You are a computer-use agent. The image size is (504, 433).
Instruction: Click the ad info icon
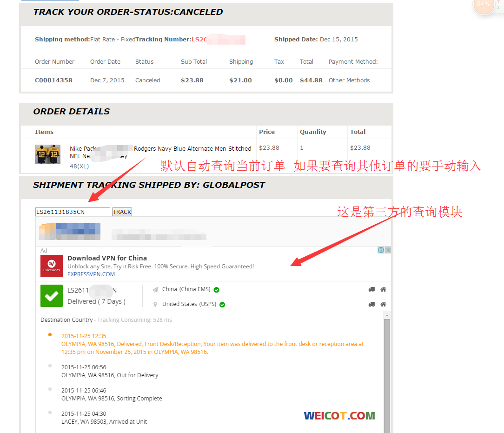(381, 250)
